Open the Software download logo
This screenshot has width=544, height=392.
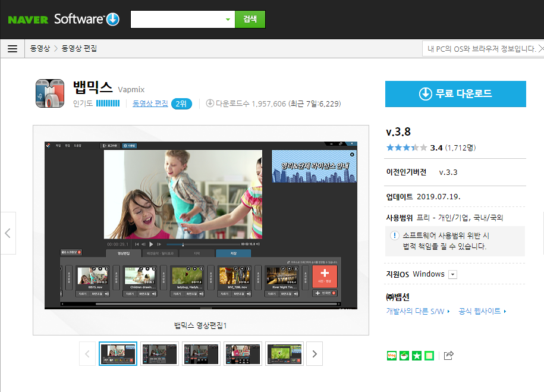87,19
